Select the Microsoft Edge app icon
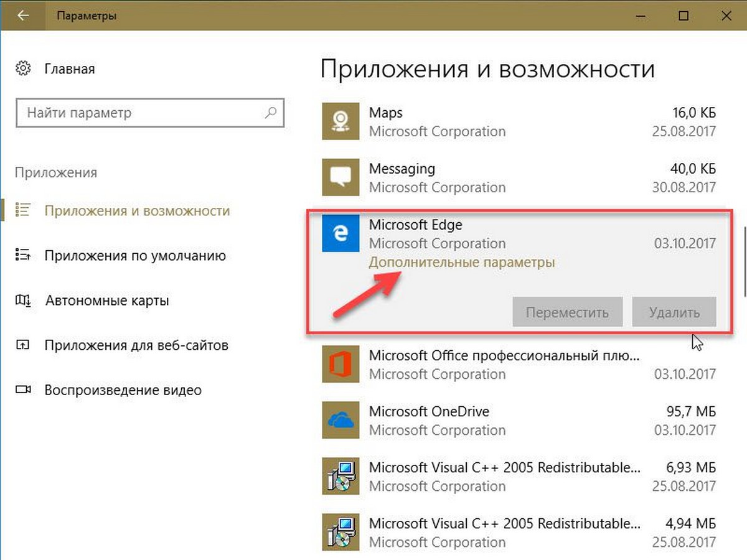This screenshot has height=560, width=747. tap(340, 233)
